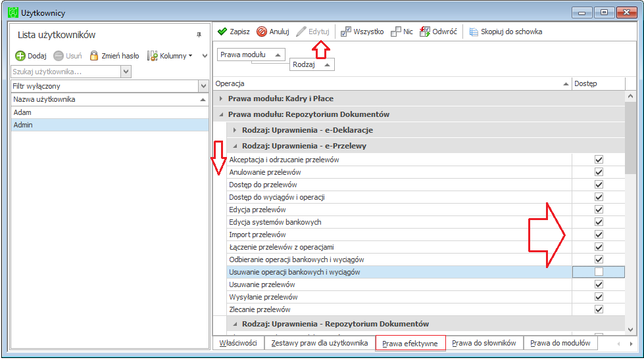This screenshot has height=360, width=644.
Task: Toggle Odbieranie operacji bankowych i wyciągów checkbox
Action: (x=599, y=259)
